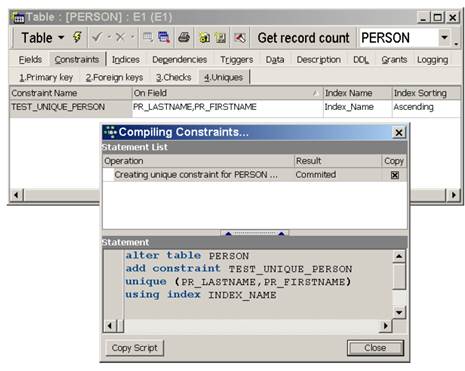Click the red tools icon in toolbar

pyautogui.click(x=240, y=38)
